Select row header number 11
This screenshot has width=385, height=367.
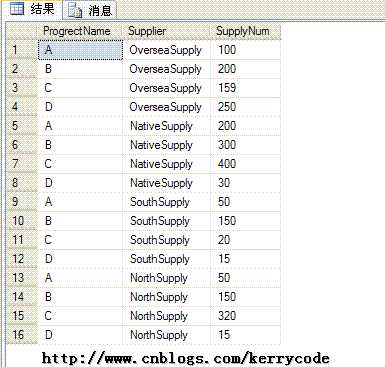click(x=22, y=240)
